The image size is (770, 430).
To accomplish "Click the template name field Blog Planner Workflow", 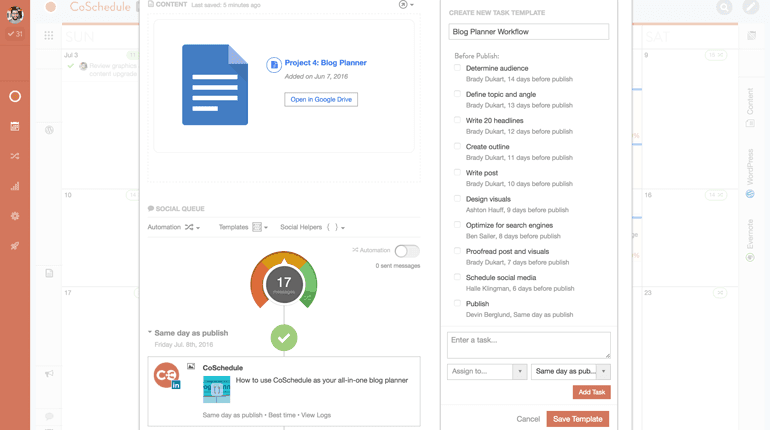I will tap(528, 31).
